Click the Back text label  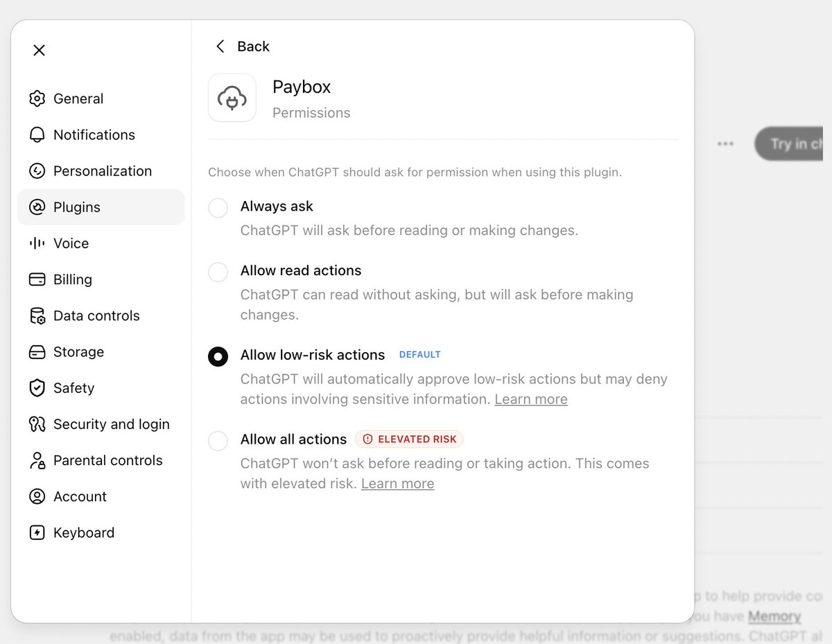[x=253, y=46]
